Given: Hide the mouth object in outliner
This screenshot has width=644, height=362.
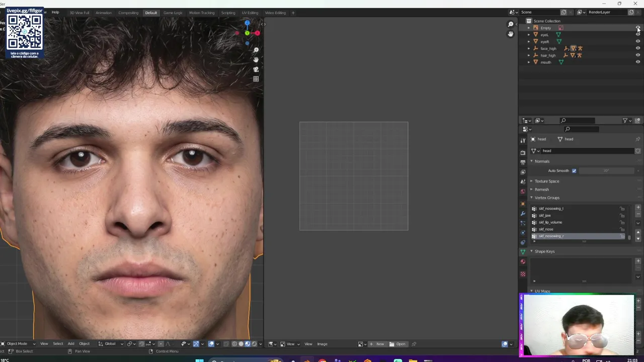Looking at the screenshot, I should pos(638,62).
